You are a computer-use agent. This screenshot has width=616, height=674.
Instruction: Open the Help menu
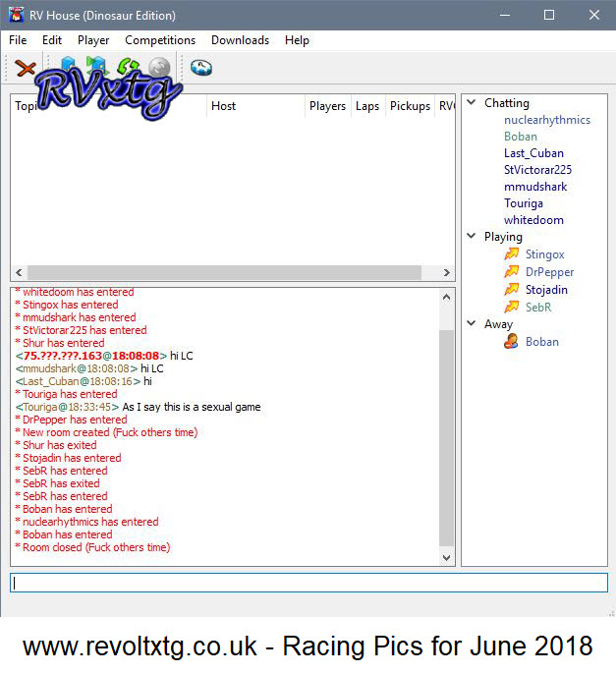coord(297,40)
